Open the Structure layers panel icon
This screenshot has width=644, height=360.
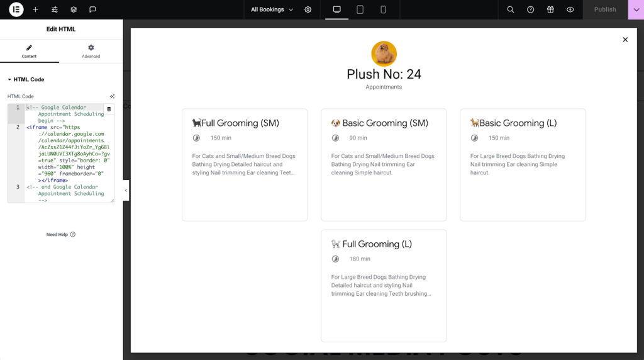[x=74, y=9]
